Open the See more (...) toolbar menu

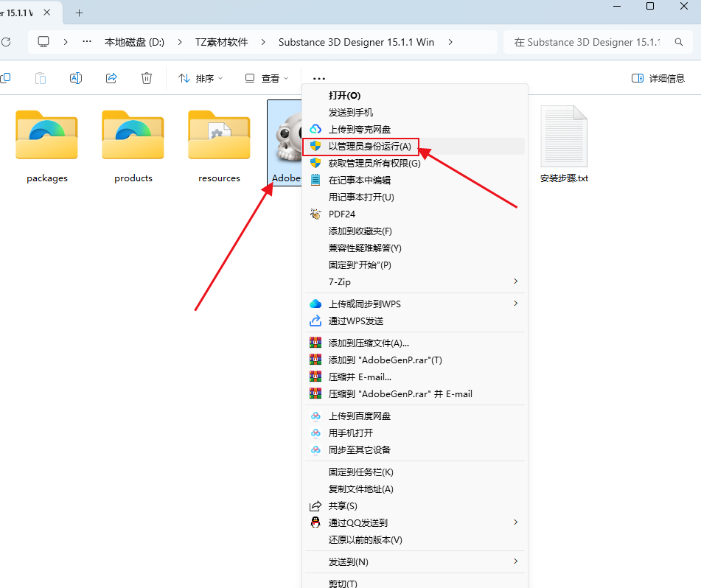pyautogui.click(x=318, y=79)
